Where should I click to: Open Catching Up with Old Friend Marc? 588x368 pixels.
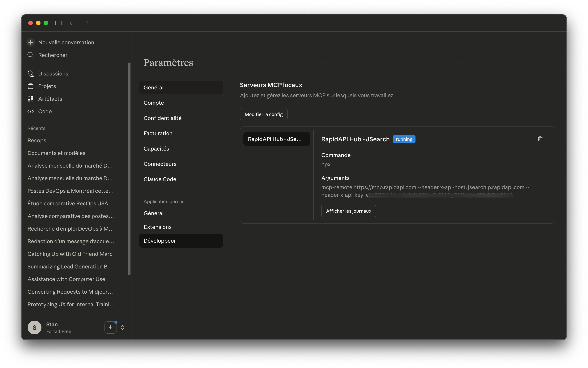click(70, 254)
